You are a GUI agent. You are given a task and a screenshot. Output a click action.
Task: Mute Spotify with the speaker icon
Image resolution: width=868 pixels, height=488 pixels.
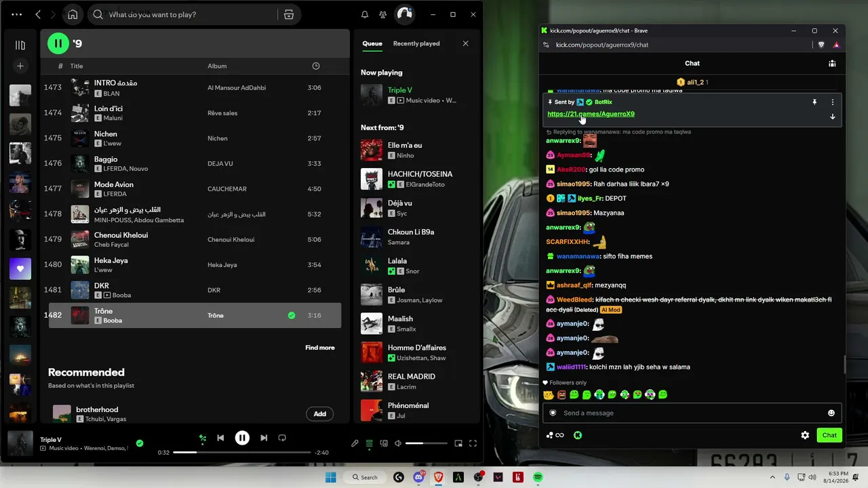click(x=399, y=443)
